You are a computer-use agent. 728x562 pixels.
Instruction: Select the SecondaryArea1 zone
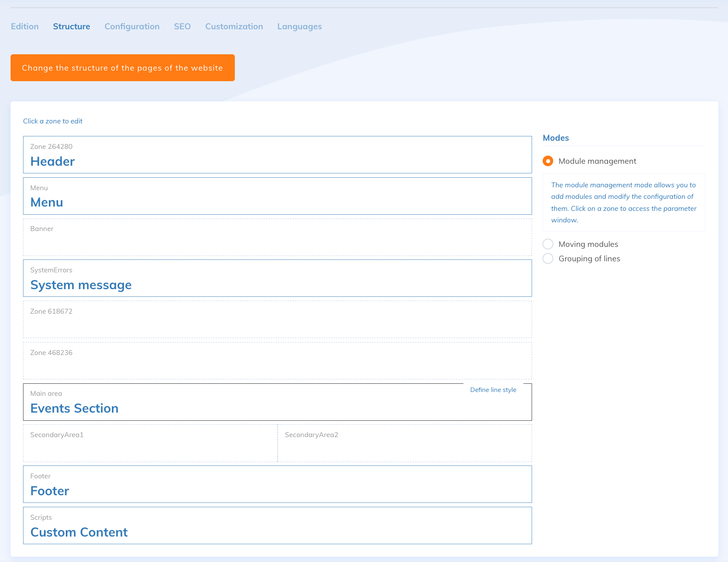150,443
